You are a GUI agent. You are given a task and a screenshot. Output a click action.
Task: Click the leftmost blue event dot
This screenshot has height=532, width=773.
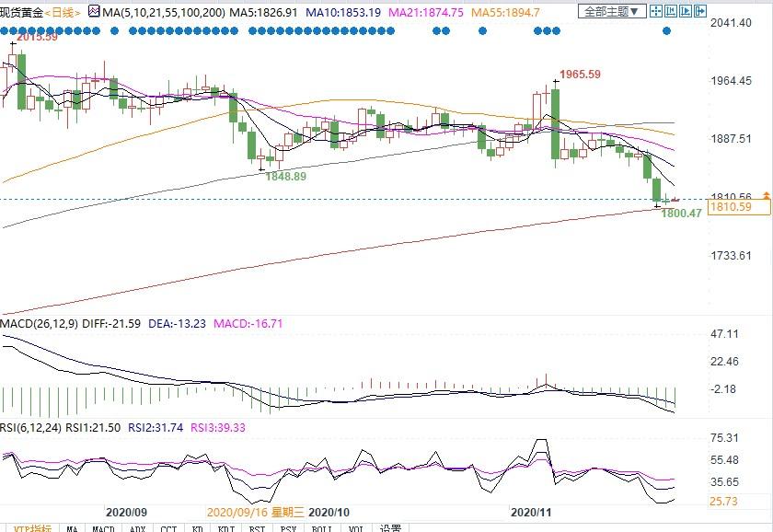pos(5,30)
